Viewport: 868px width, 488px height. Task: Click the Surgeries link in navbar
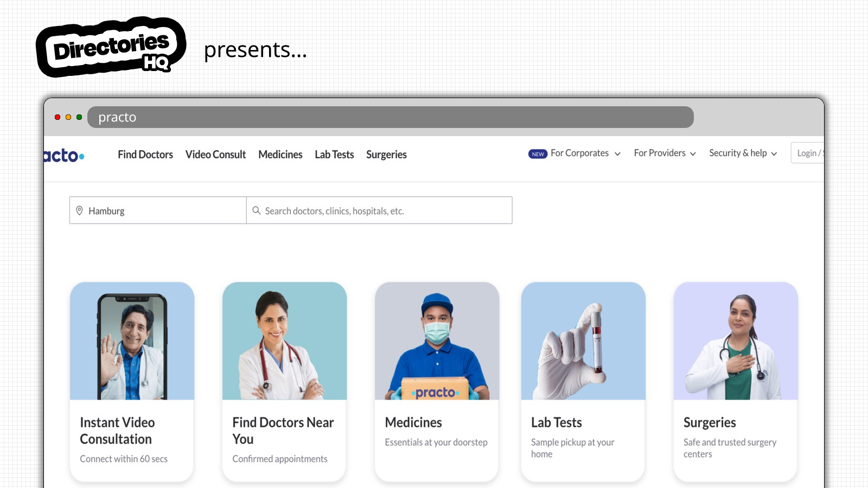click(x=386, y=155)
